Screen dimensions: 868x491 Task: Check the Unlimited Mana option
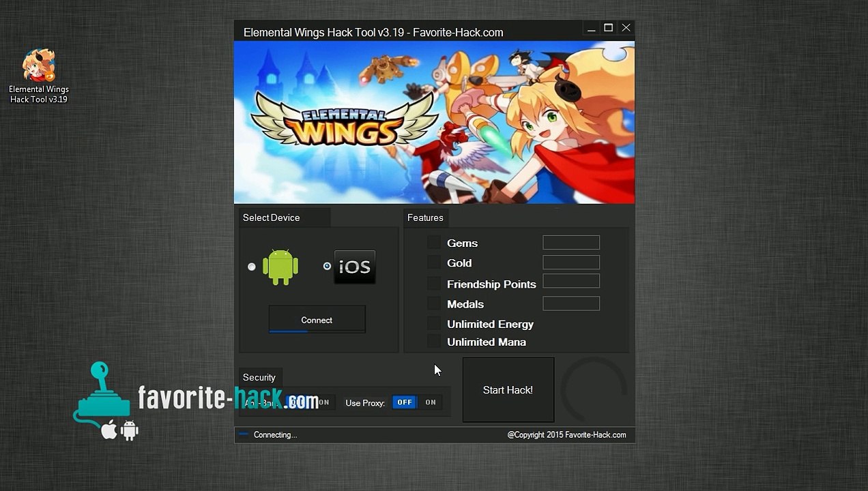[434, 341]
